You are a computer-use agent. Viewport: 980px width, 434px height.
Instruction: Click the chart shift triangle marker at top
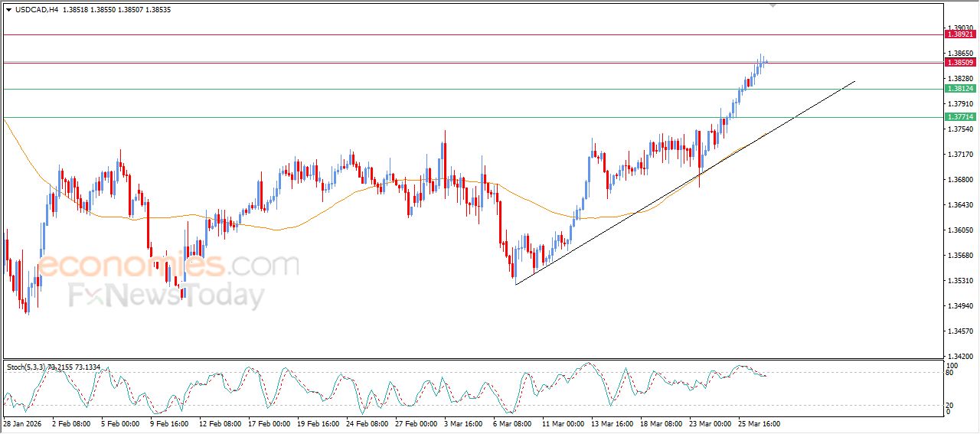[773, 5]
